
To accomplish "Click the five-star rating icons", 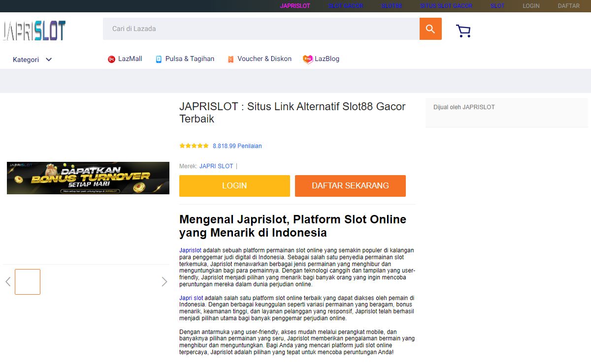I will coord(194,146).
